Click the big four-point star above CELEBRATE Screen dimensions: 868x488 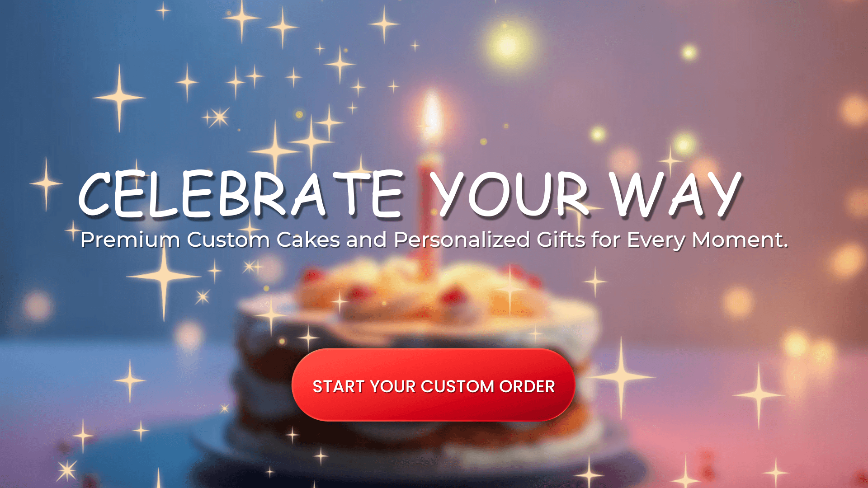point(119,97)
